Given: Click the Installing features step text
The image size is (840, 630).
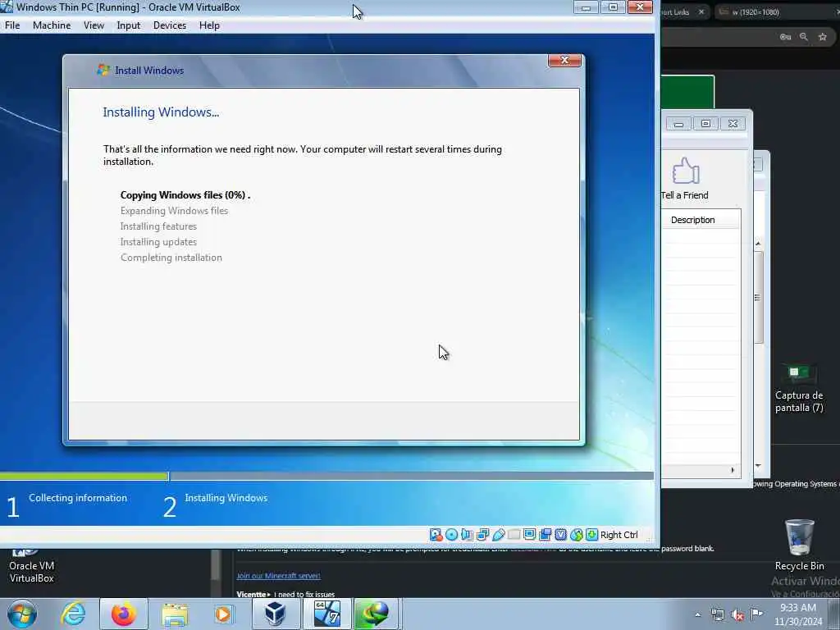Looking at the screenshot, I should pos(158,226).
